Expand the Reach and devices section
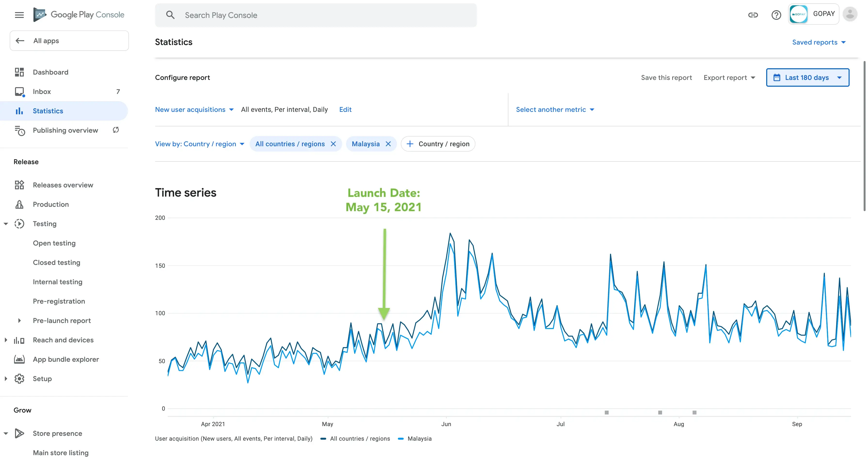 tap(6, 340)
